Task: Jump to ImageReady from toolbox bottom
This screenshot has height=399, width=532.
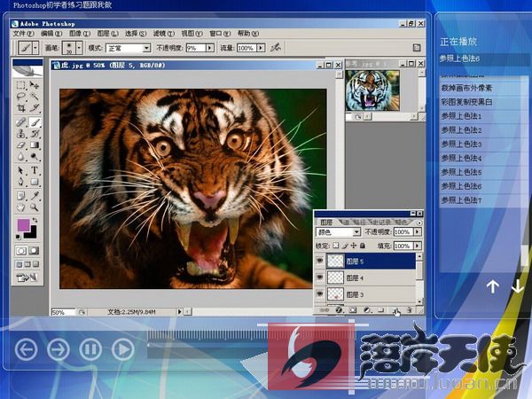Action: [x=27, y=278]
